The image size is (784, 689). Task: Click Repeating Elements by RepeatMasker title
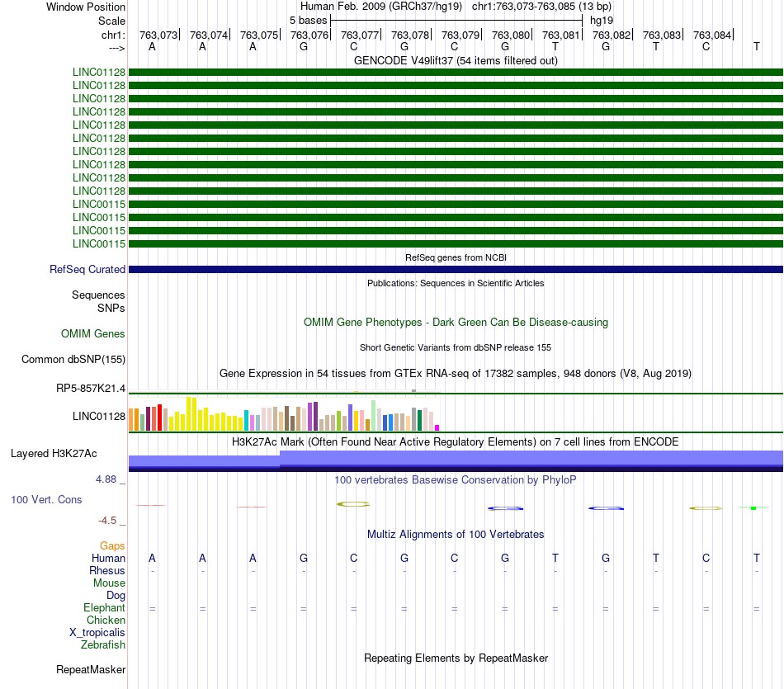[x=456, y=658]
